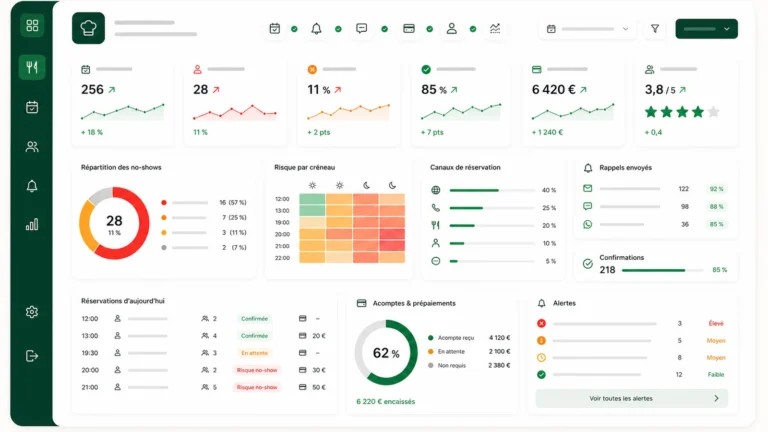Click the Confirmations check circle icon
This screenshot has width=768, height=432.
click(x=588, y=264)
